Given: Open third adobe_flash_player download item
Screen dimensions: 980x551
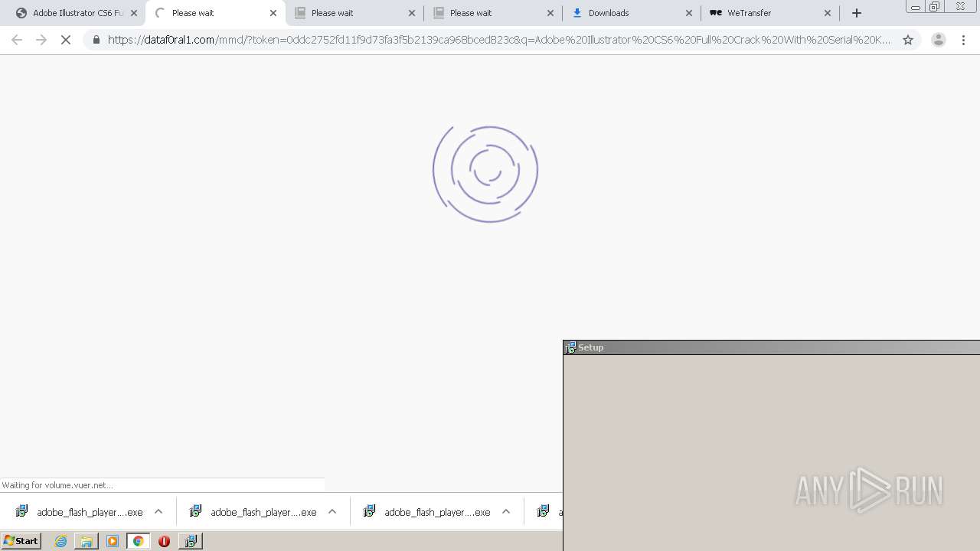Looking at the screenshot, I should 426,512.
